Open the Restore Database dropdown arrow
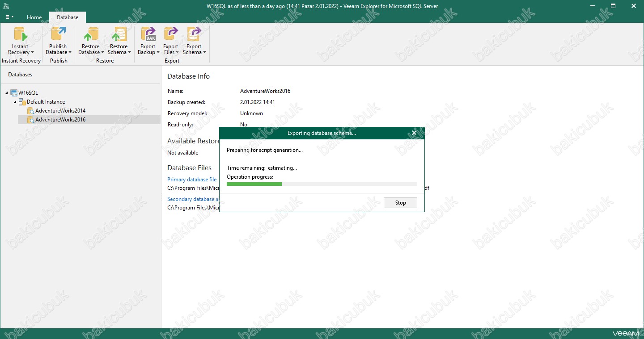Viewport: 644px width, 339px height. [x=102, y=53]
